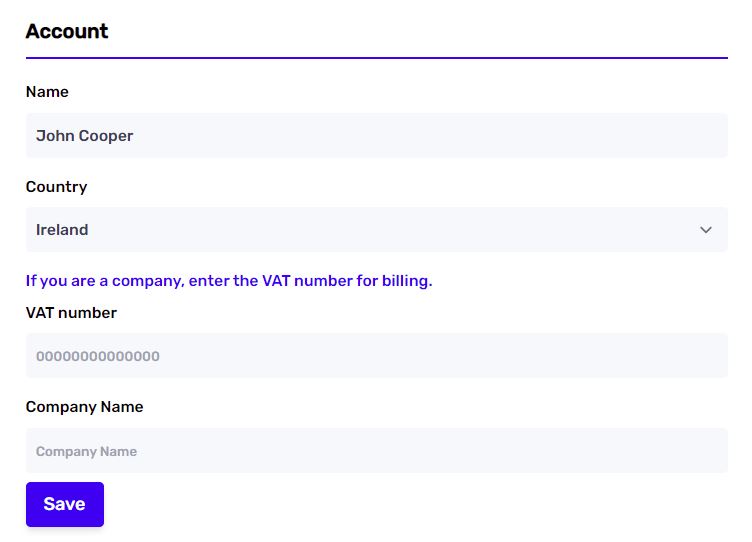
Task: Click the Account section heading
Action: (x=67, y=31)
